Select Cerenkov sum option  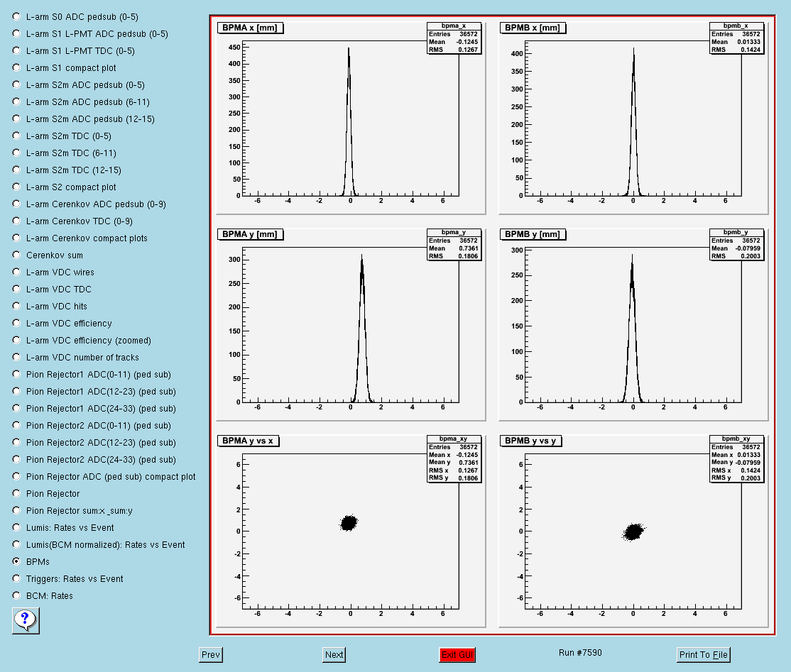[16, 255]
